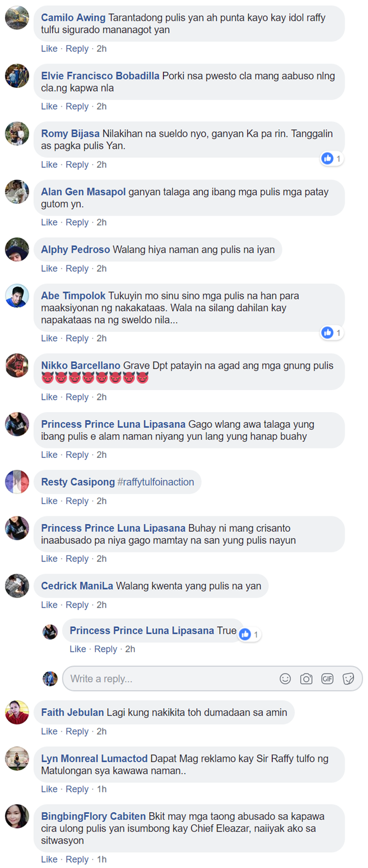Visit Elvie Francisco Bobadilla's profile name
The height and width of the screenshot is (868, 368).
point(100,76)
